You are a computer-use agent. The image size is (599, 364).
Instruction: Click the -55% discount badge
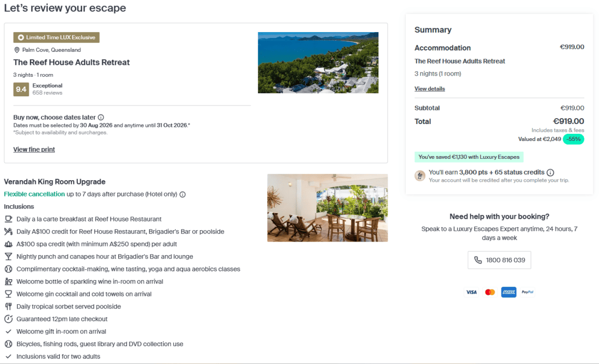573,139
